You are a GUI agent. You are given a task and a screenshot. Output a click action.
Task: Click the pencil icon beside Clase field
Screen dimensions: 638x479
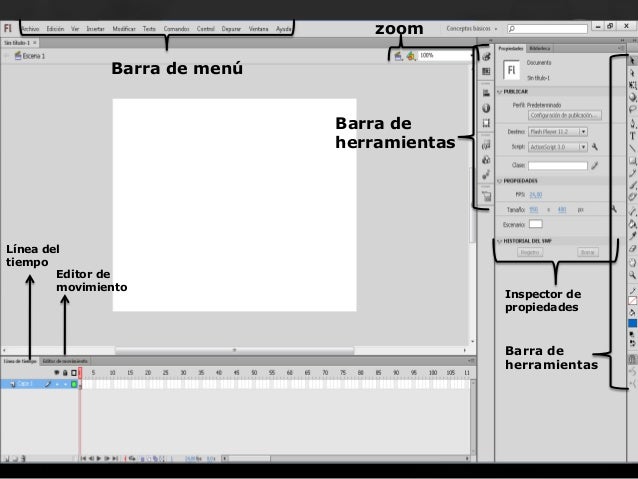click(x=595, y=165)
